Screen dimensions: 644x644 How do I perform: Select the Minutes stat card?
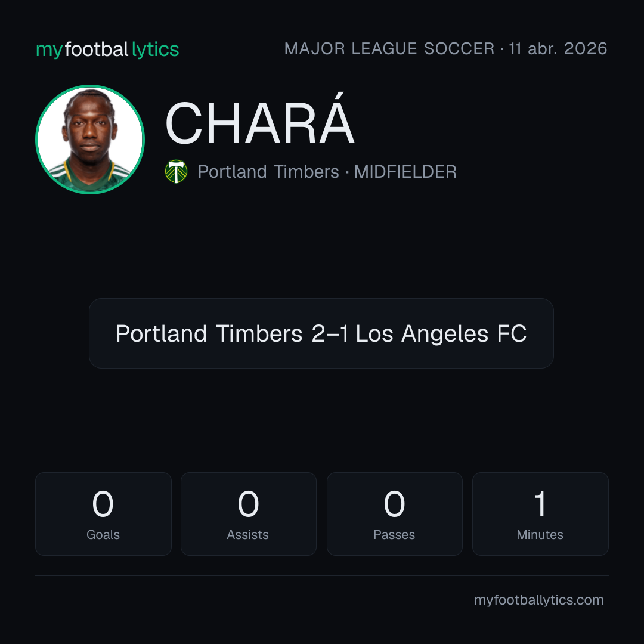(x=540, y=514)
